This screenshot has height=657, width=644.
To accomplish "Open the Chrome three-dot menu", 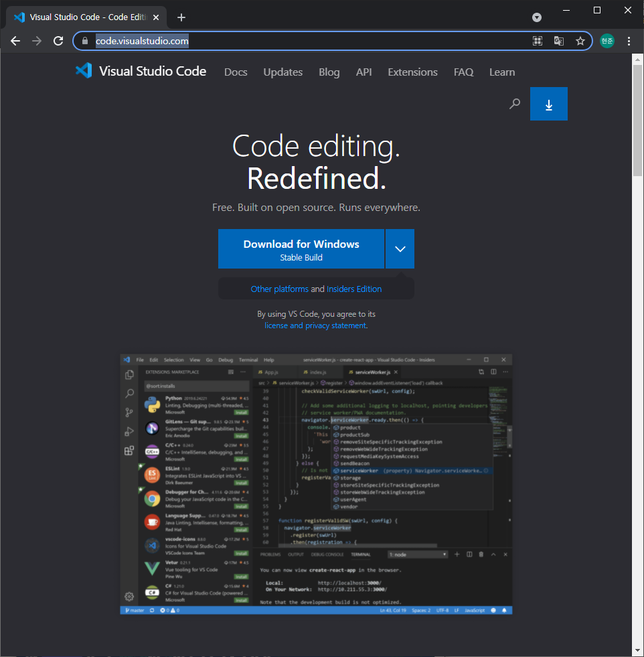I will 629,41.
